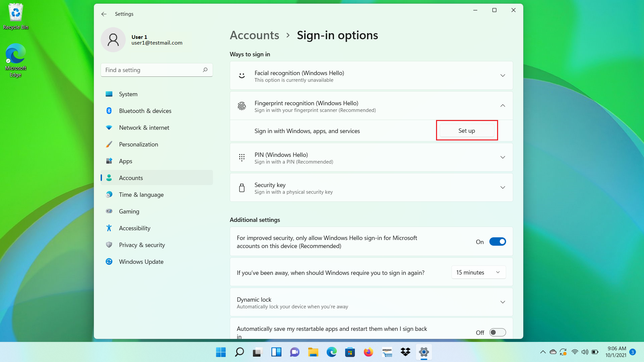644x362 pixels.
Task: Open the 15 minutes sign-in timeout dropdown
Action: click(478, 272)
